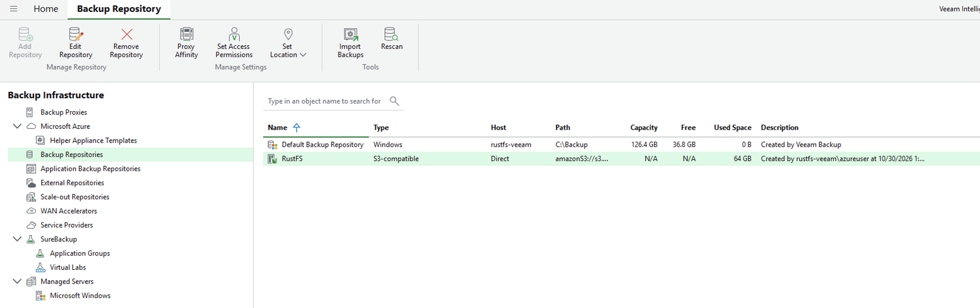The width and height of the screenshot is (980, 308).
Task: Select Virtual Labs
Action: (68, 267)
